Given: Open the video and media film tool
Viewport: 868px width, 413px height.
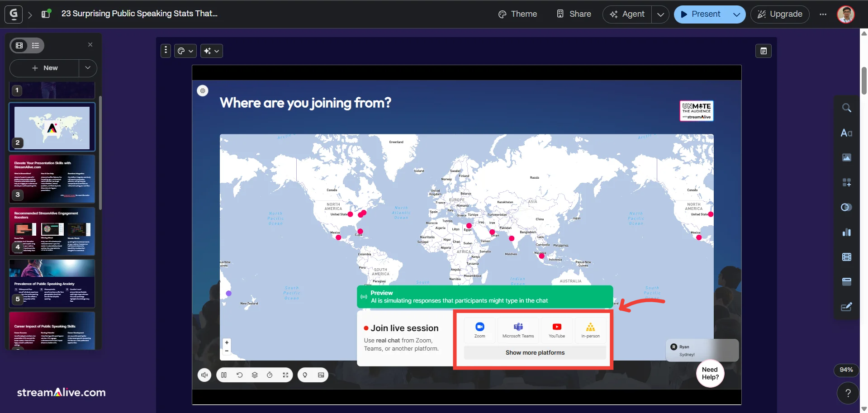Looking at the screenshot, I should point(846,257).
